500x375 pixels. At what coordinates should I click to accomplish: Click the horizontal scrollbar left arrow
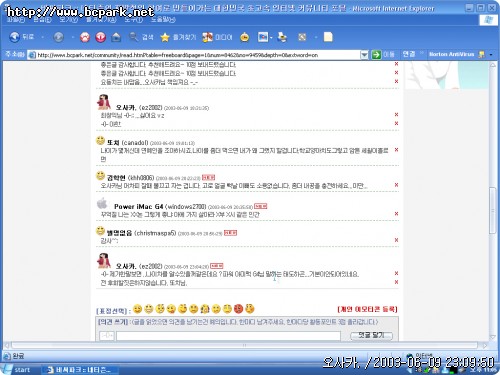(x=6, y=345)
